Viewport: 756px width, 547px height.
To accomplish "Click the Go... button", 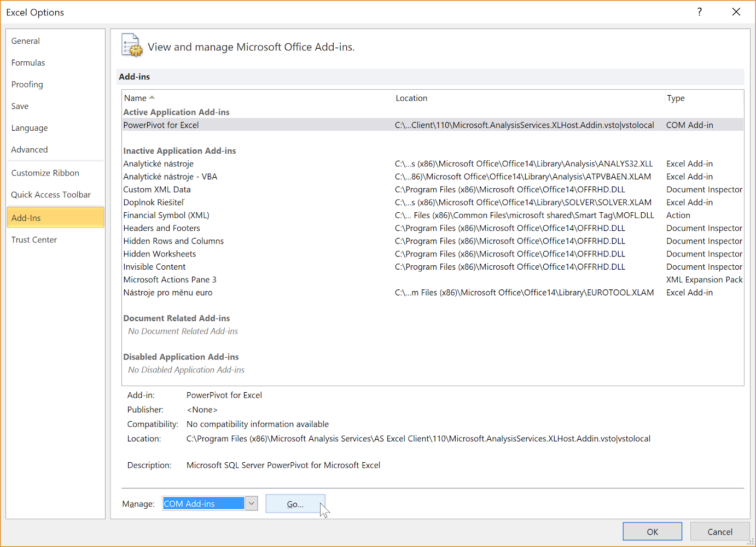I will point(295,504).
